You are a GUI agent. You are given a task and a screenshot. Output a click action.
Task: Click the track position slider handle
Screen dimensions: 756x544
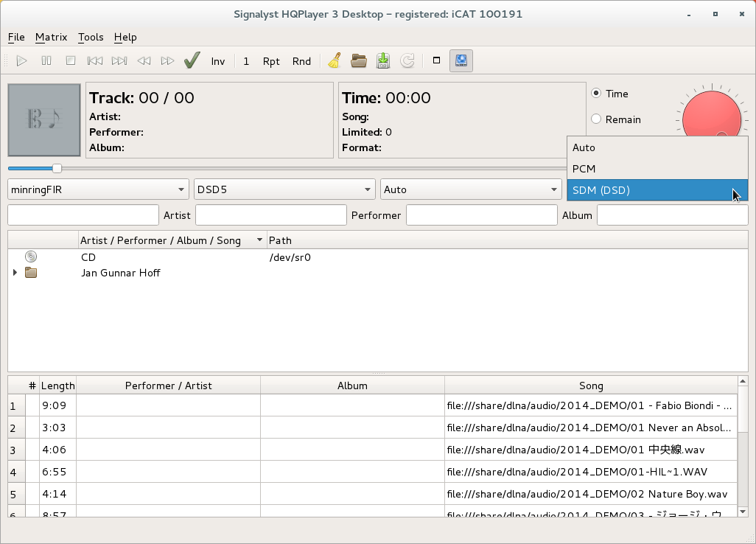57,168
